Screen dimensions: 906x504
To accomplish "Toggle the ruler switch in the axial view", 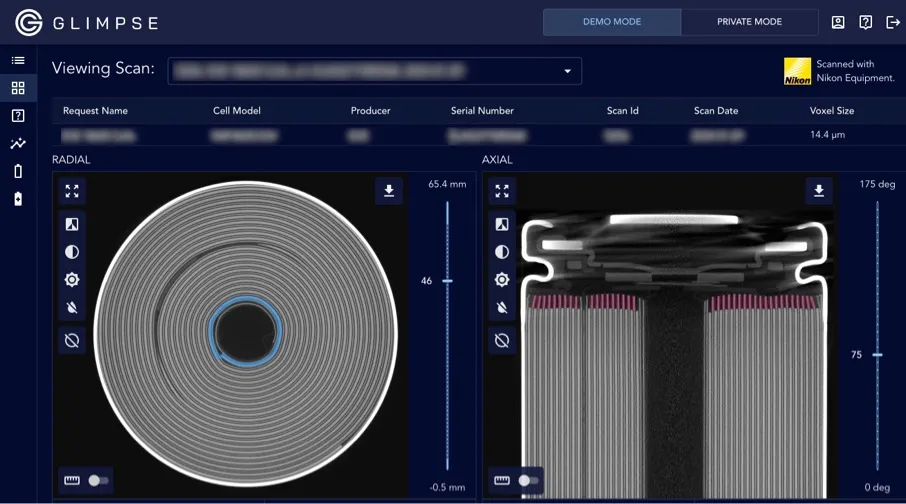I will 527,481.
